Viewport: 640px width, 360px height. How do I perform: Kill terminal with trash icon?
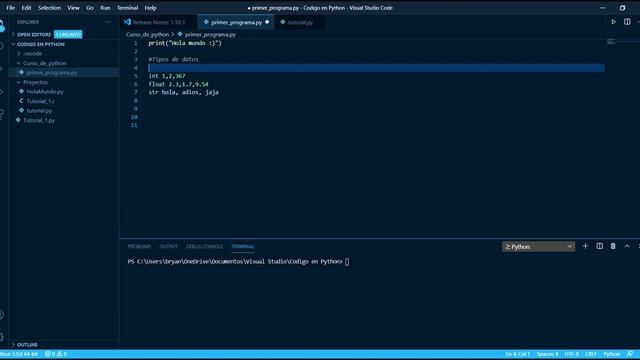(613, 246)
